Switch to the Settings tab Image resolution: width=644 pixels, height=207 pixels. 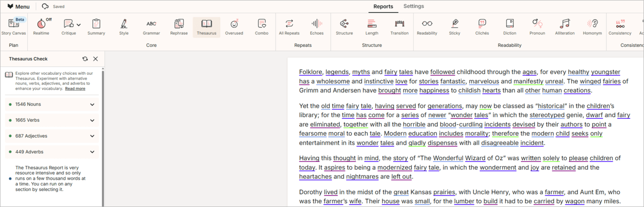tap(413, 6)
